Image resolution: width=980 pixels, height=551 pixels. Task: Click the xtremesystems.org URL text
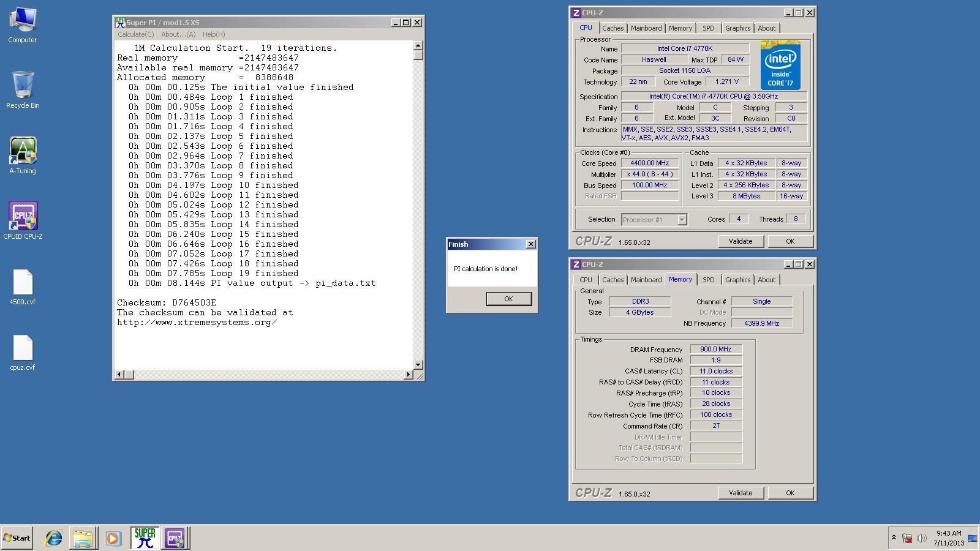[x=197, y=322]
